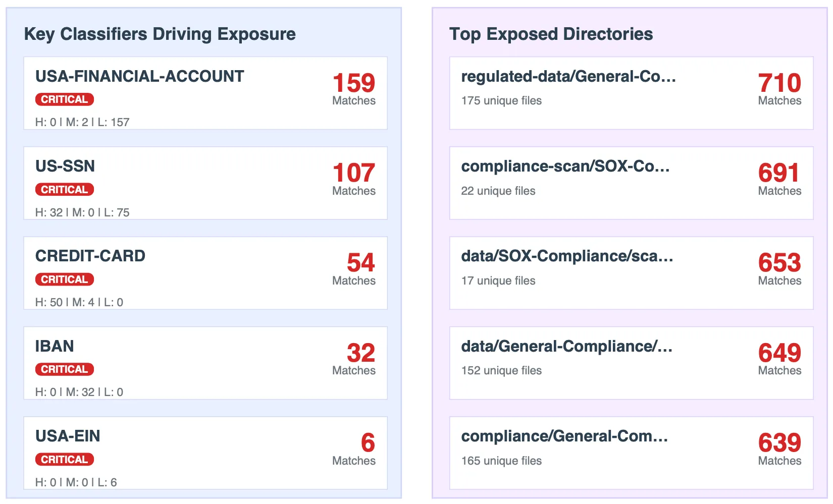Click the IBAN classifier name
The image size is (833, 504).
55,346
